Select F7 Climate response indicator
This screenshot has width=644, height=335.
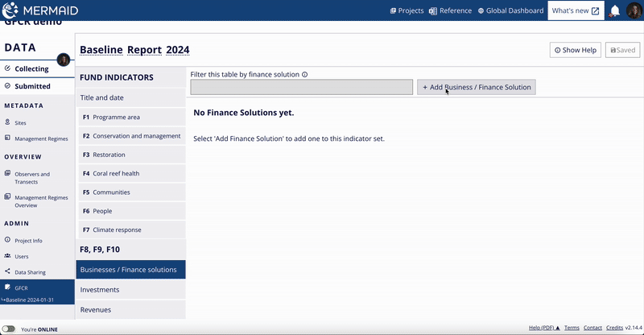pos(132,230)
